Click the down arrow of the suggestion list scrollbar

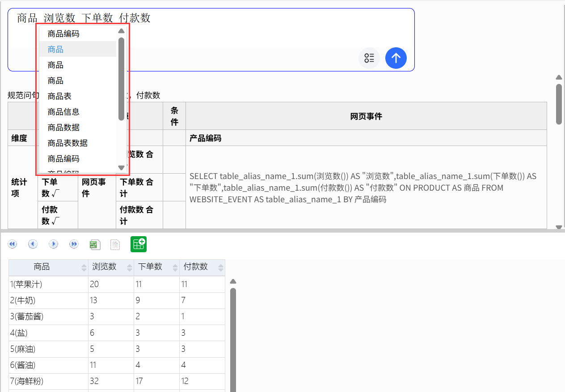coord(121,168)
